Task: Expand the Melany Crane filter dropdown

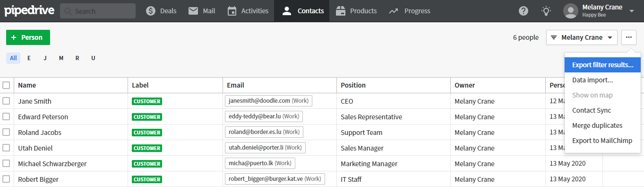Action: click(582, 37)
